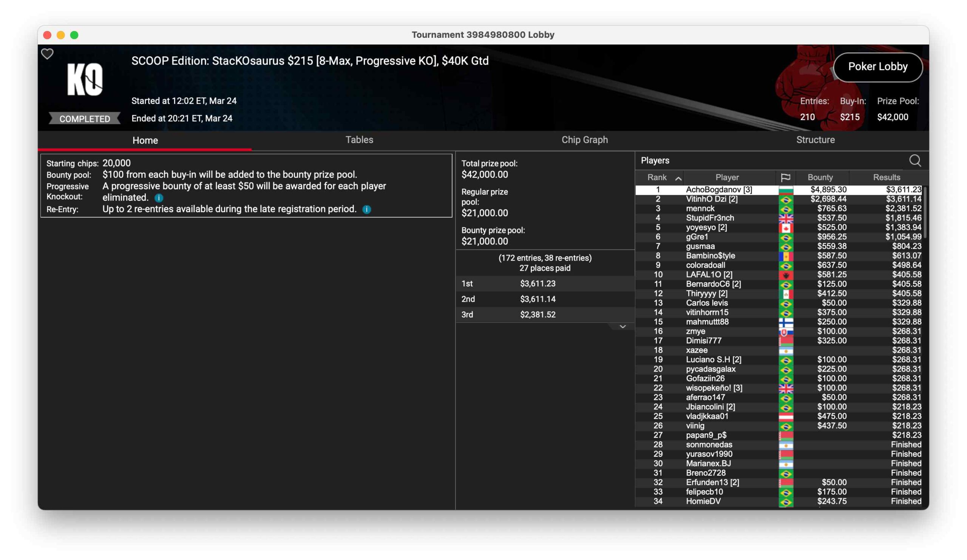Click the re-entry info icon
967x560 pixels.
[x=367, y=210]
